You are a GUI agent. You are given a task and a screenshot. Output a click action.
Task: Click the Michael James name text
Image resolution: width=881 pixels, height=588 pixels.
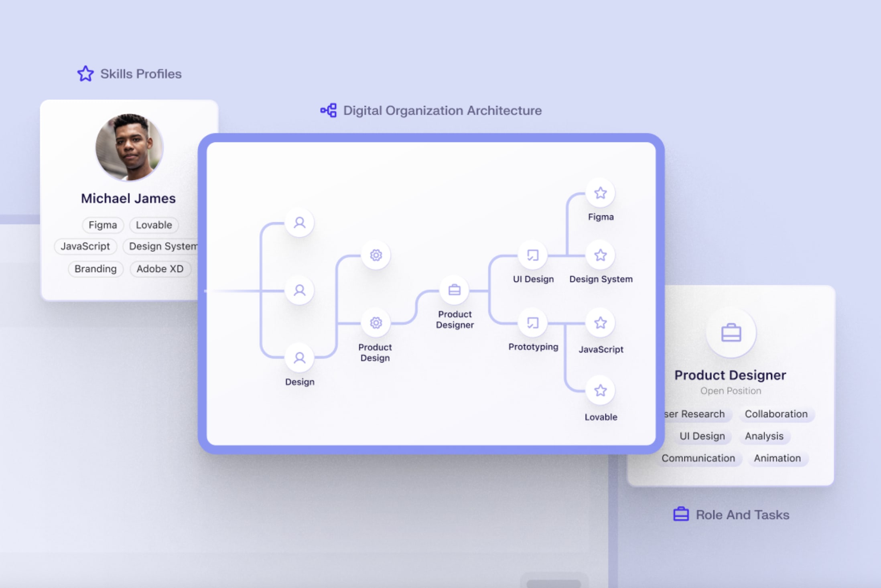128,199
